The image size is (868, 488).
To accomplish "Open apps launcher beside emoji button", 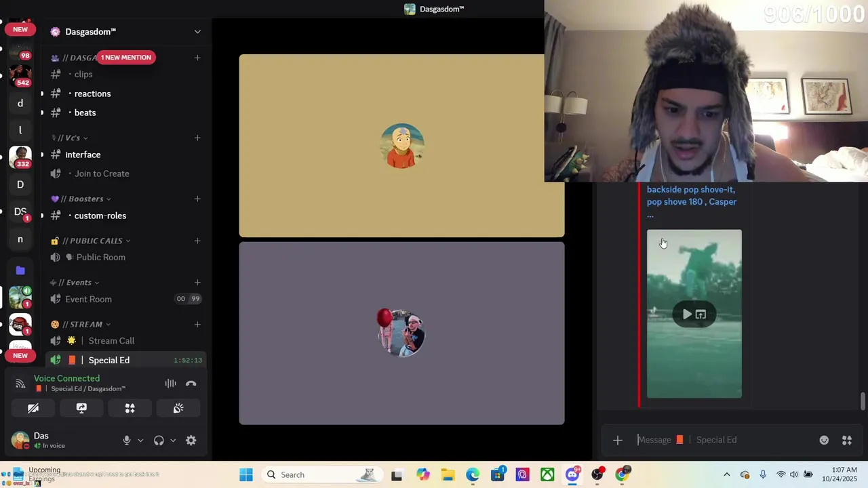I will click(x=847, y=441).
